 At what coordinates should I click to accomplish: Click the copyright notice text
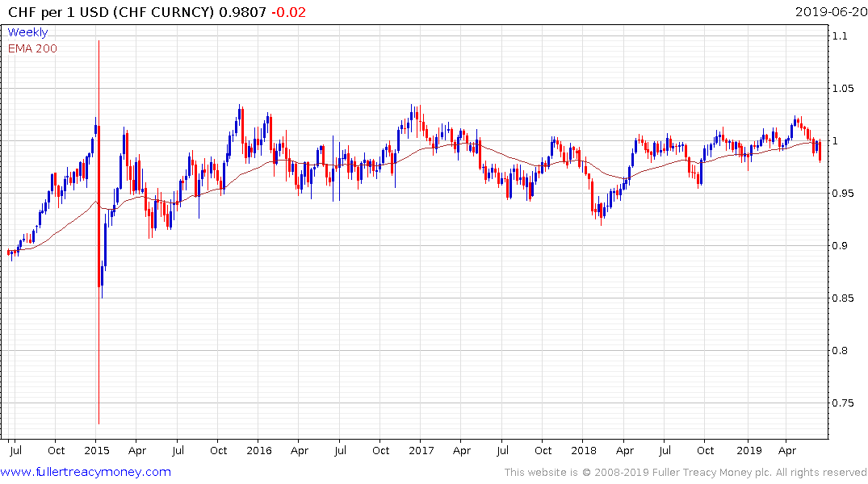(x=686, y=473)
